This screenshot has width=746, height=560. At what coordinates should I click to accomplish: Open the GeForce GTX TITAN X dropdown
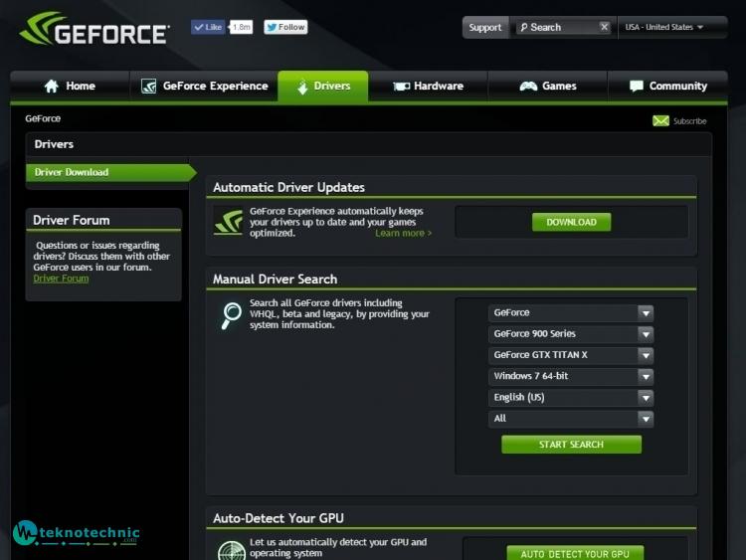570,355
